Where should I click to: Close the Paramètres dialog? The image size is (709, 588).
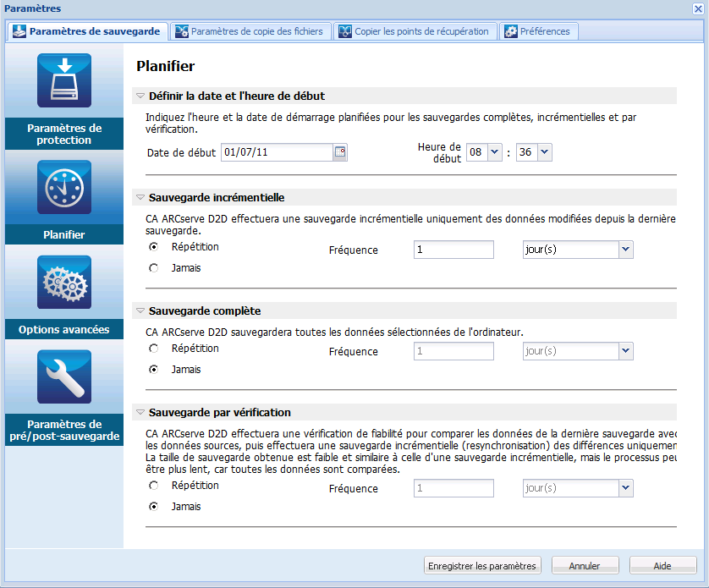point(698,8)
